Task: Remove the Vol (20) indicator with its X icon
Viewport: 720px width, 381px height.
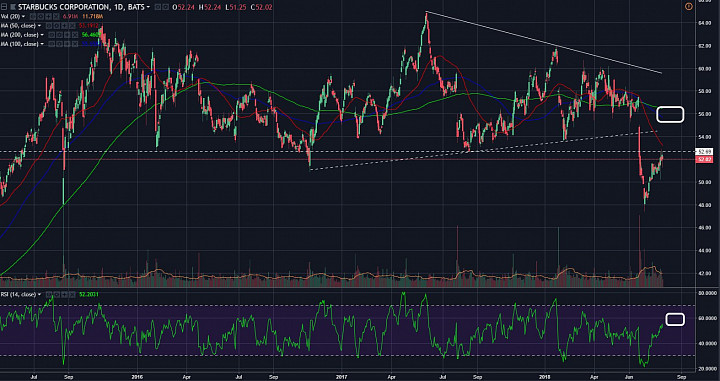Action: coord(56,17)
